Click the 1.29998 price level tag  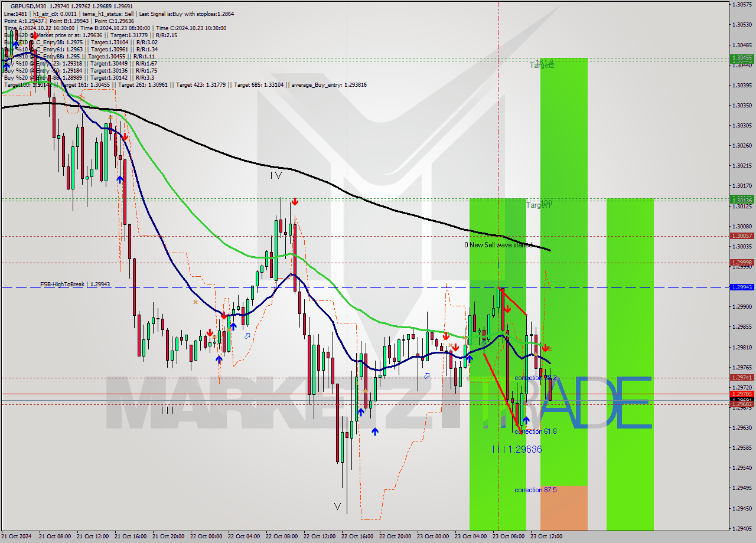click(742, 262)
